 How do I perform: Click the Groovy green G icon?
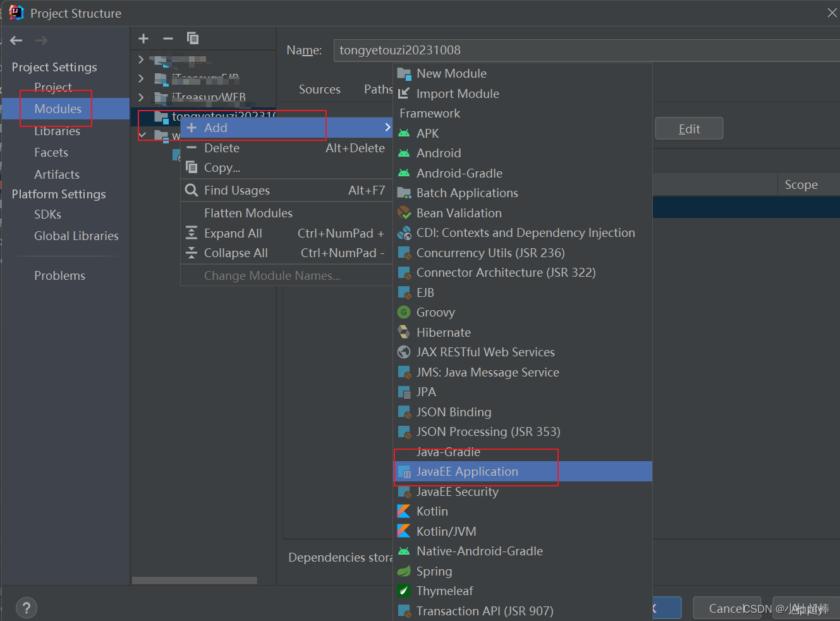tap(404, 312)
